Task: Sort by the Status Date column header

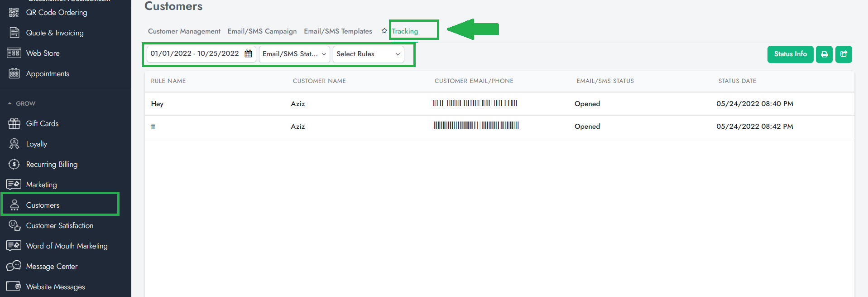Action: 737,81
